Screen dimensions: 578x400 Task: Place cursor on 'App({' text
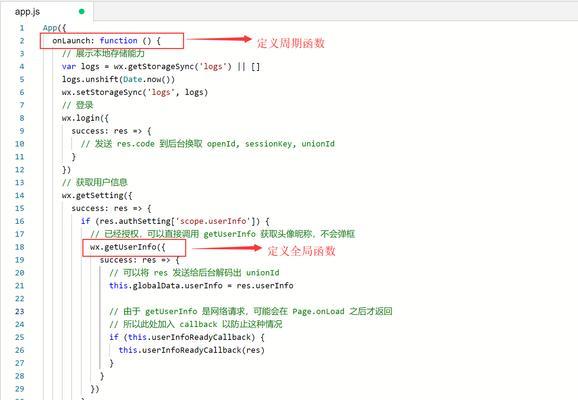[x=54, y=28]
